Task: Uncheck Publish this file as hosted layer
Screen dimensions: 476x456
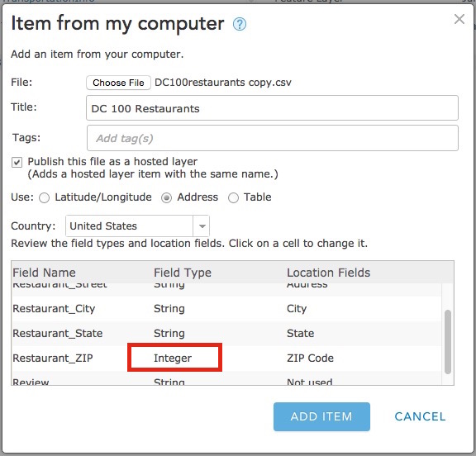Action: point(17,162)
